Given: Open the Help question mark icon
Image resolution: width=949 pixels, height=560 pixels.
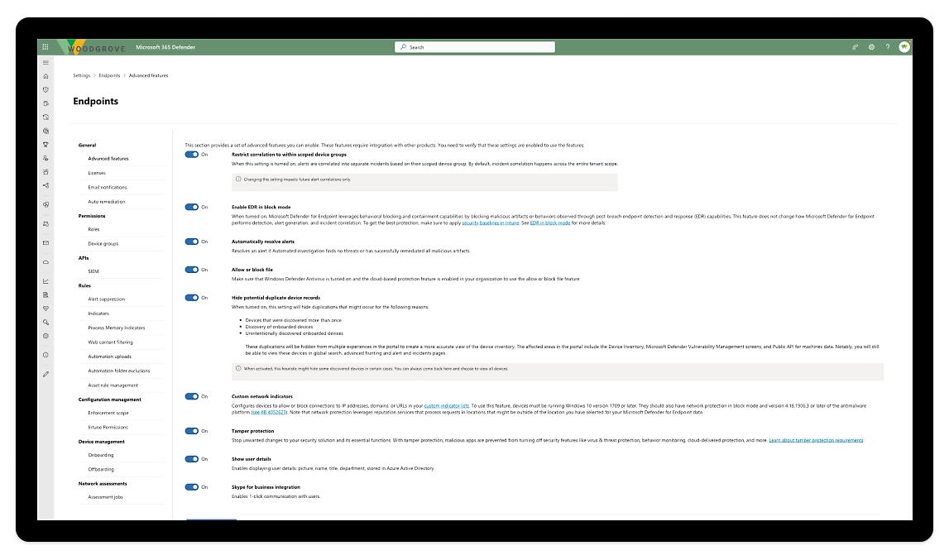Looking at the screenshot, I should (x=888, y=47).
